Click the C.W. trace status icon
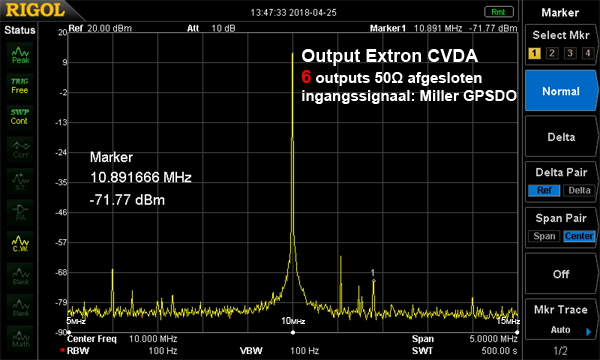Screen dimensions: 600x360 point(20,244)
